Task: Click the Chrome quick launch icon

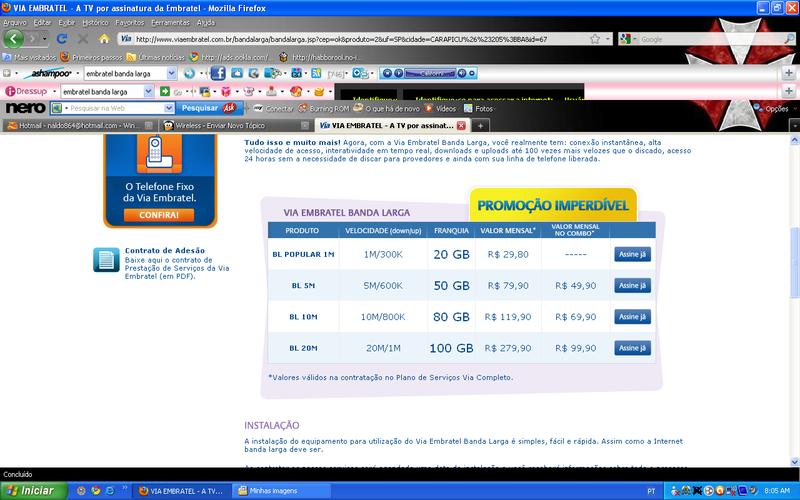Action: coord(95,491)
